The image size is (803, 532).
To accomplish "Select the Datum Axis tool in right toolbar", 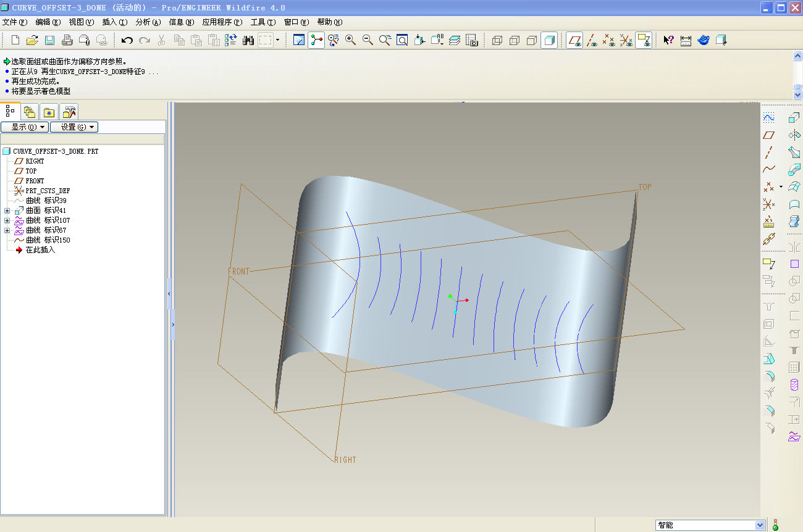I will point(768,152).
